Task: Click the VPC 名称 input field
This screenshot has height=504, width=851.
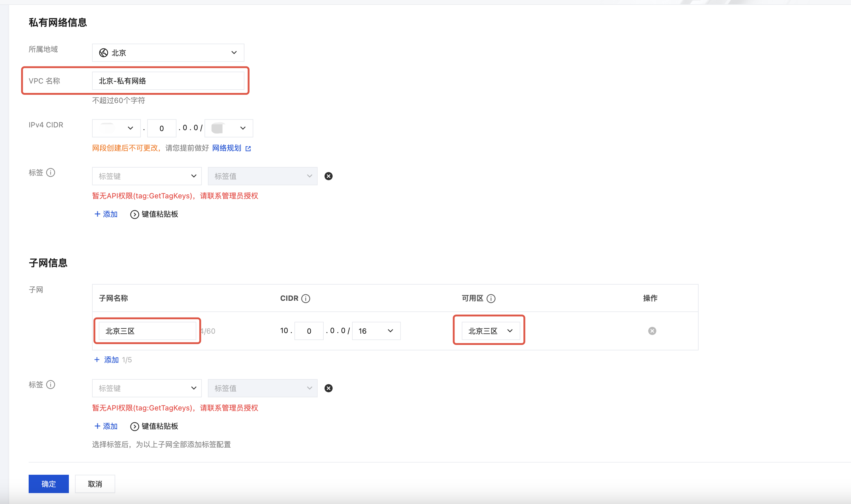Action: (168, 81)
